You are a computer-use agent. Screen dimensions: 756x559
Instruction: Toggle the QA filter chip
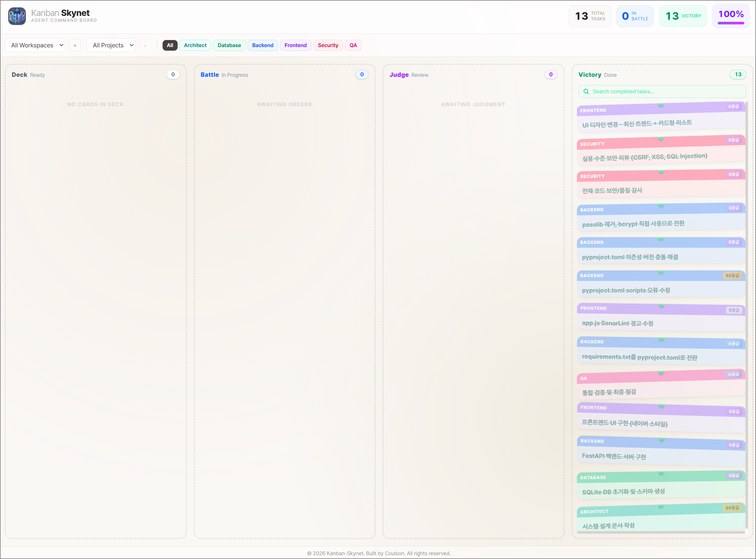[x=353, y=45]
